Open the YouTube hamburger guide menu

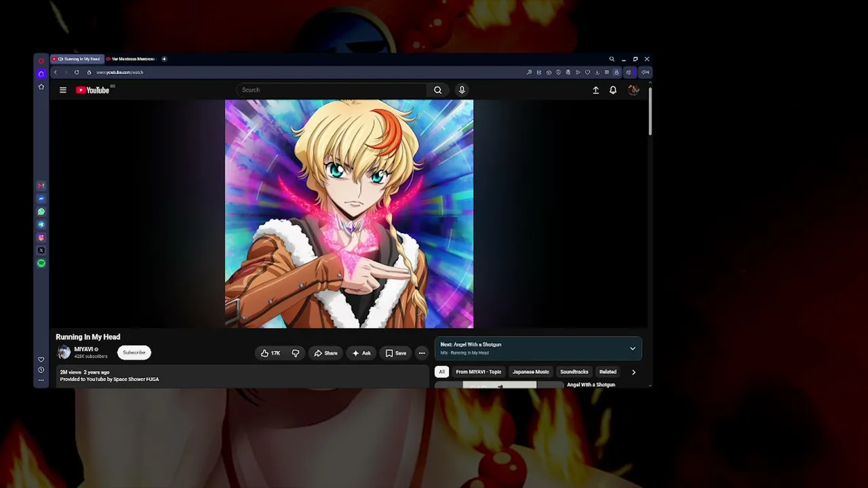click(63, 90)
